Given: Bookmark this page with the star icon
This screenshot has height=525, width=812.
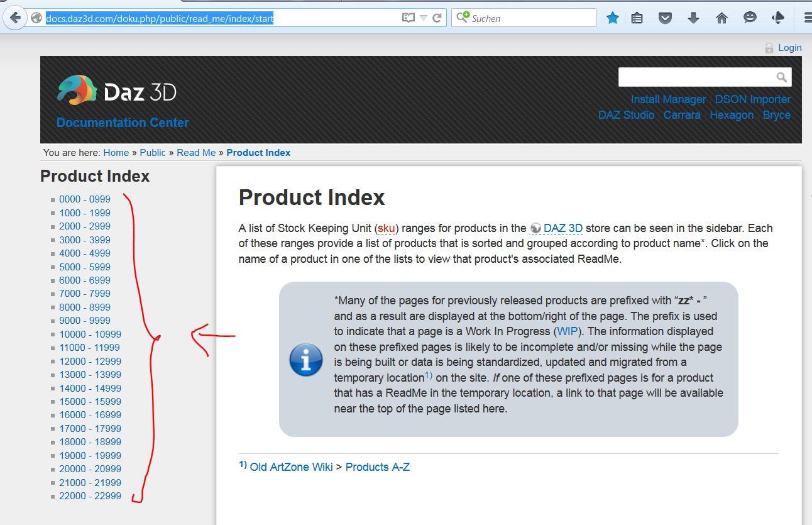Looking at the screenshot, I should pos(613,18).
